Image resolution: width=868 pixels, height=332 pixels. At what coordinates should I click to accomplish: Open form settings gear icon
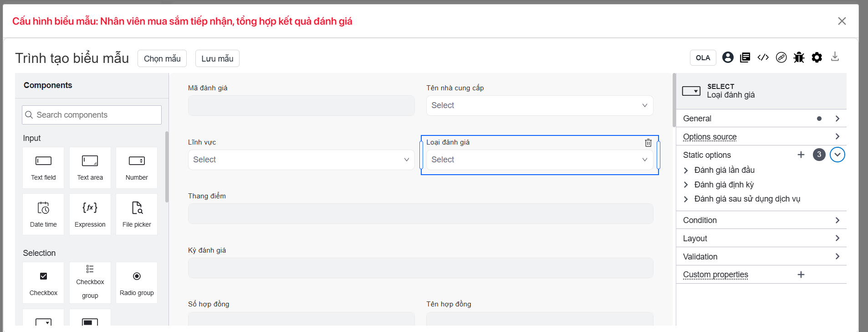817,57
